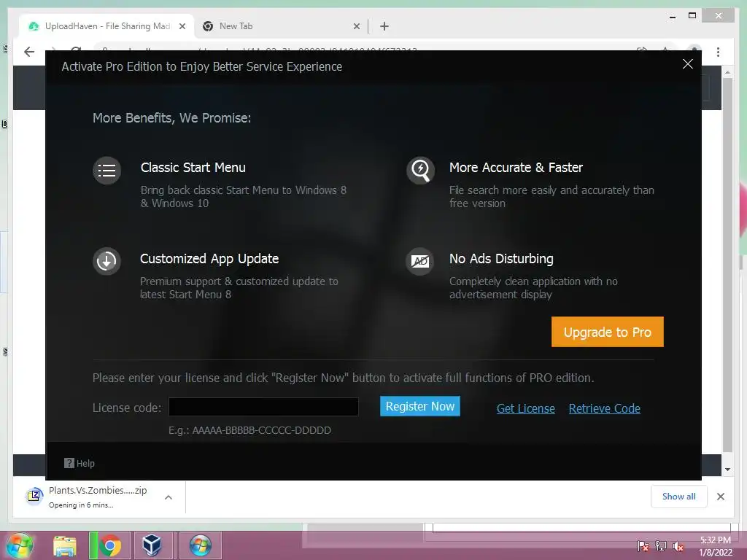This screenshot has height=560, width=747.
Task: Click the page scrollbar up arrow
Action: click(x=727, y=72)
